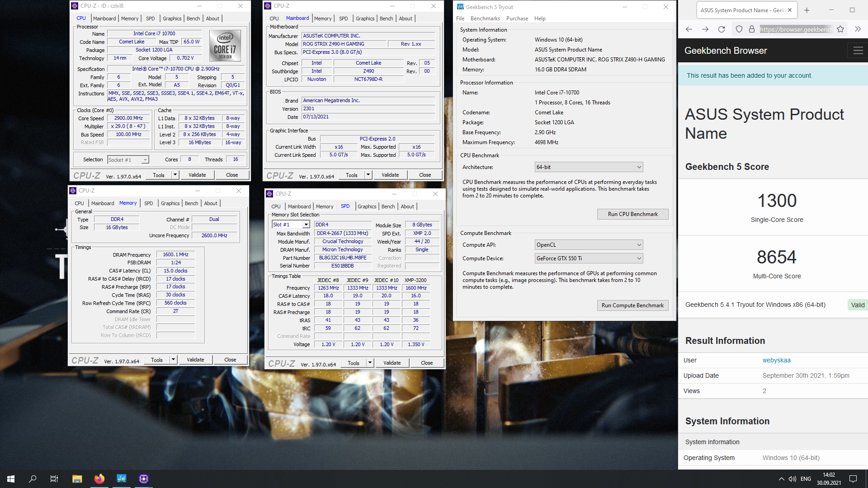Bookmark this page with the star
Viewport: 868px width, 488px height.
tap(840, 29)
